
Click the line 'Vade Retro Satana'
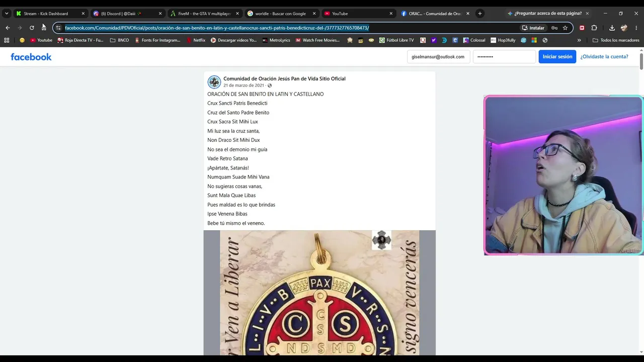pos(227,158)
